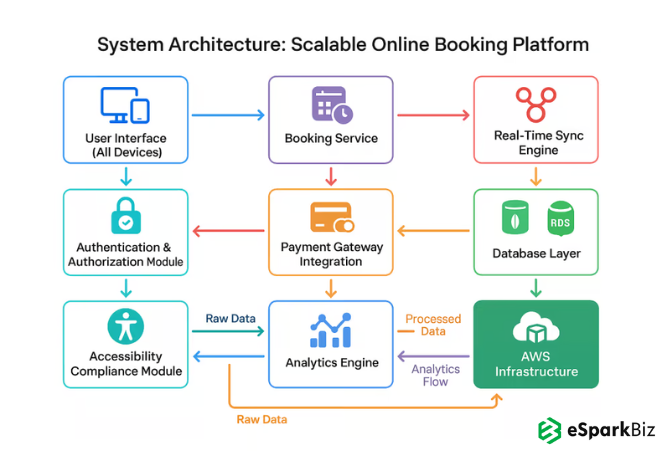662x451 pixels.
Task: Select the purple 'Analytics Flow' label
Action: point(435,374)
